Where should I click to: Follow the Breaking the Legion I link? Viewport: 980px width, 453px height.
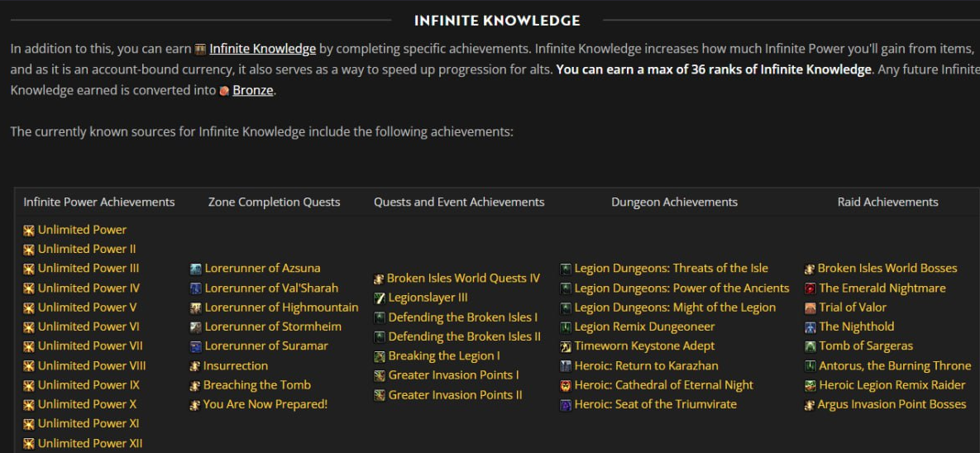[444, 355]
